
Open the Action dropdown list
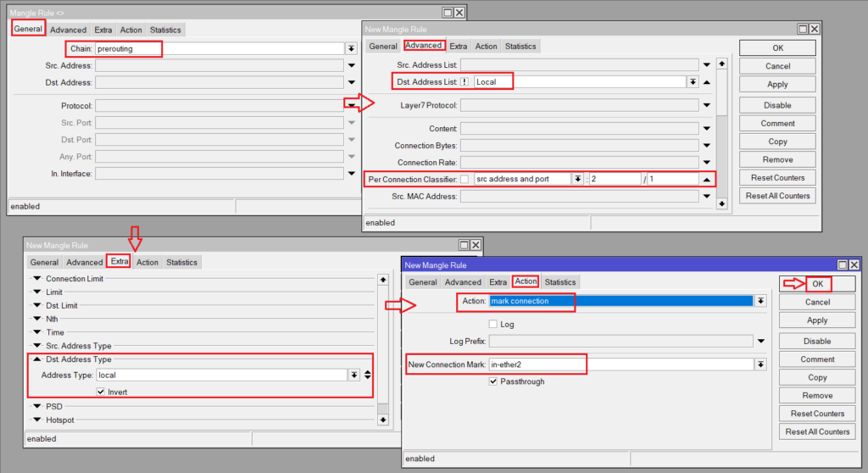tap(760, 301)
